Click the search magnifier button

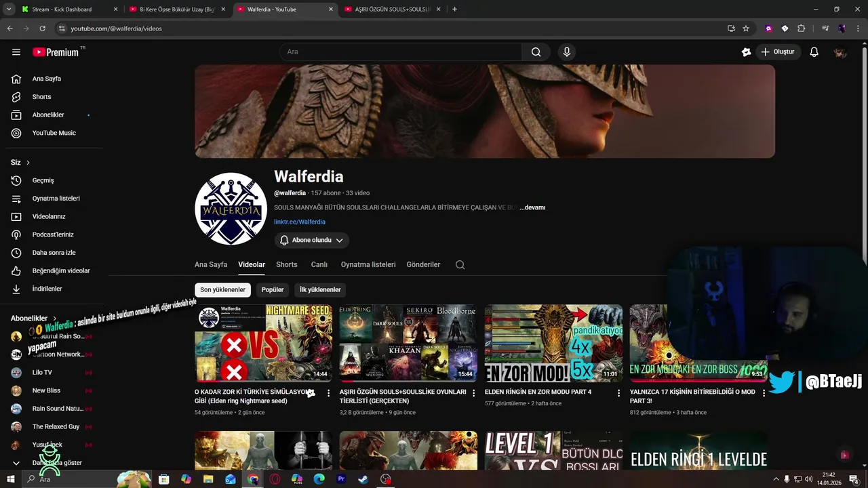[536, 52]
